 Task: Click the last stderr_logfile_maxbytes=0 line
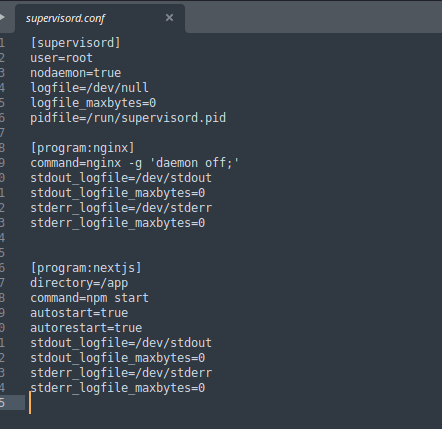pos(118,388)
